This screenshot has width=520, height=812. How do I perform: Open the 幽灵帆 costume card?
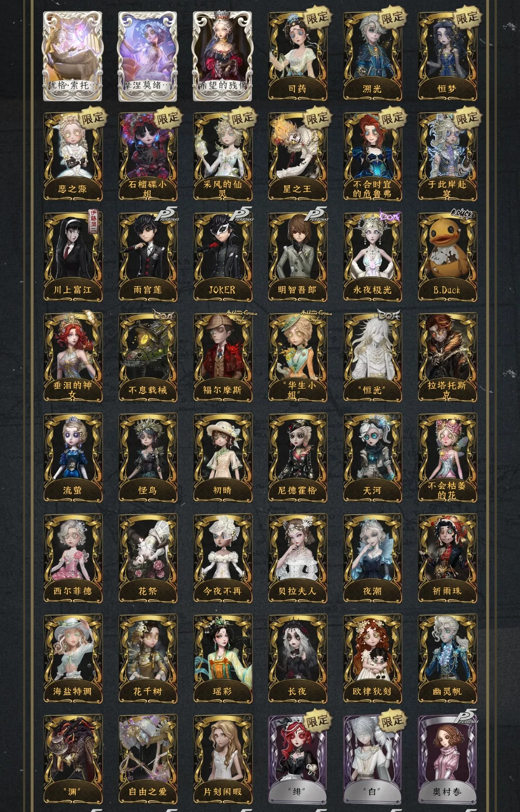pyautogui.click(x=447, y=659)
